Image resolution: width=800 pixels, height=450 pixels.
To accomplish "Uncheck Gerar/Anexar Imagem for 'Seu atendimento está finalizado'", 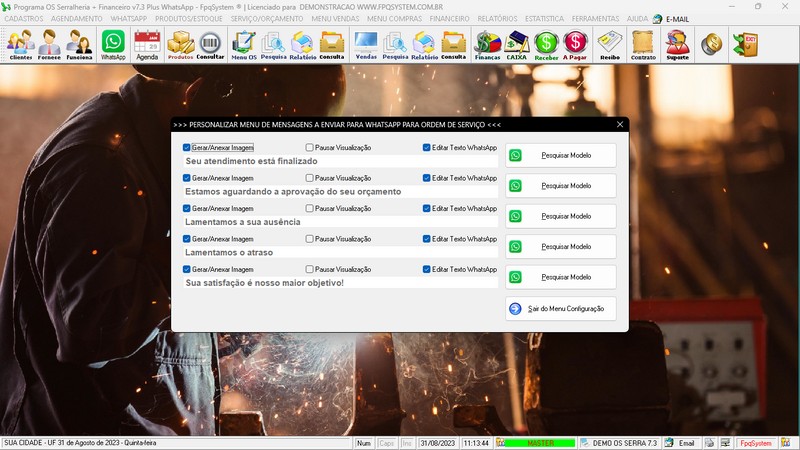I will click(186, 147).
